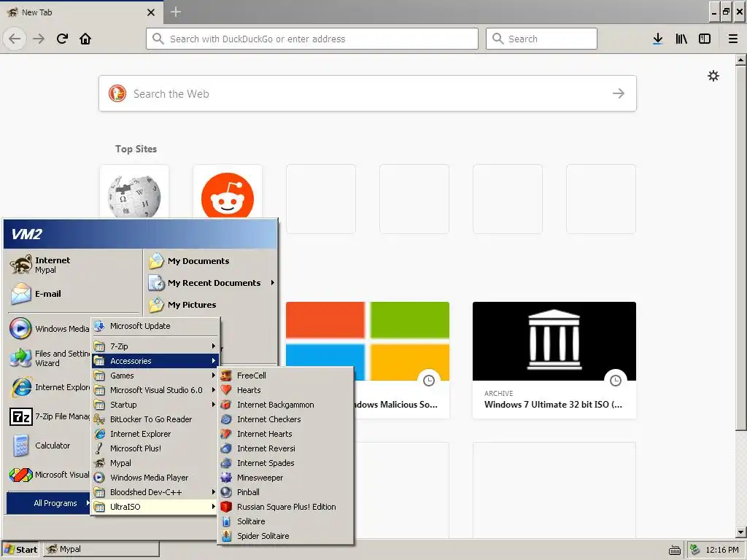Image resolution: width=747 pixels, height=560 pixels.
Task: Launch Hearts from the games menu
Action: click(x=285, y=390)
